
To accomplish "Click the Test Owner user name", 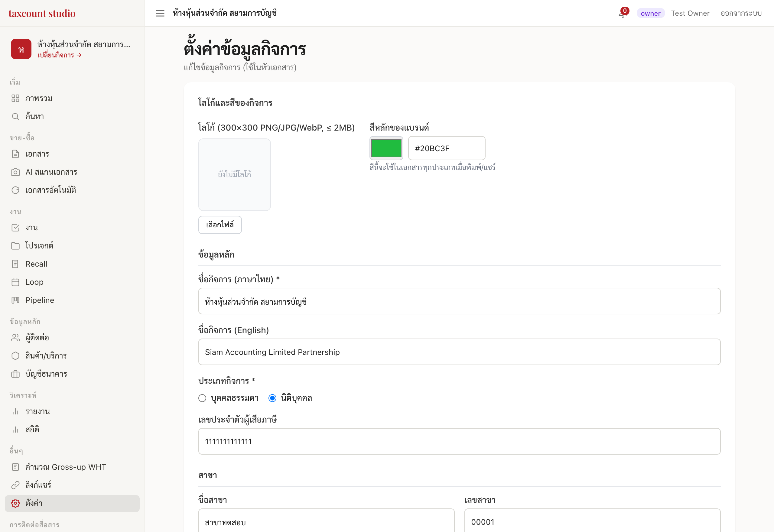I will (x=690, y=13).
